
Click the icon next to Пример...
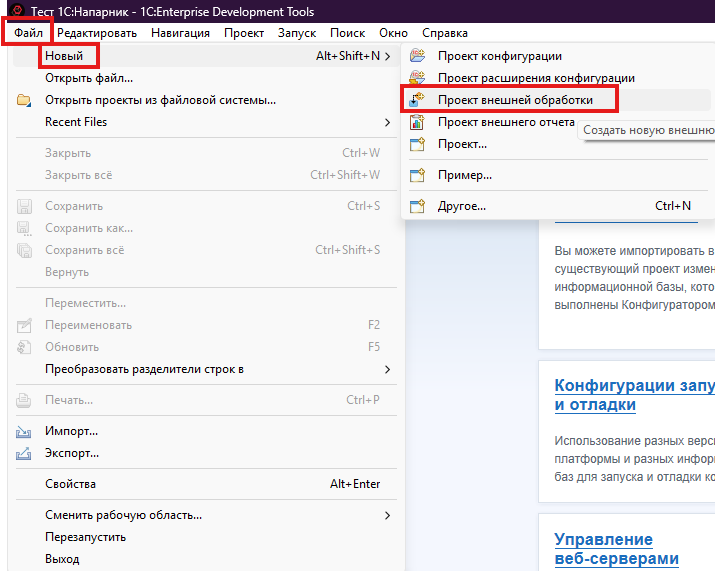click(x=417, y=175)
